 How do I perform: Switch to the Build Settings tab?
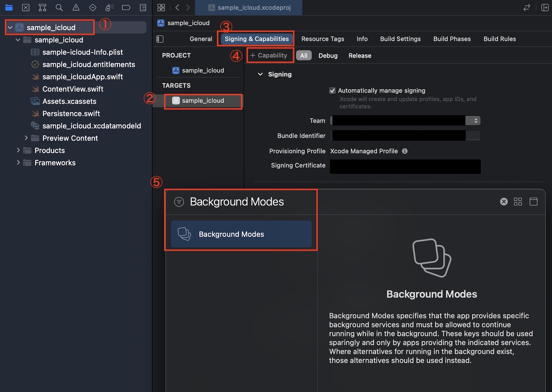400,39
